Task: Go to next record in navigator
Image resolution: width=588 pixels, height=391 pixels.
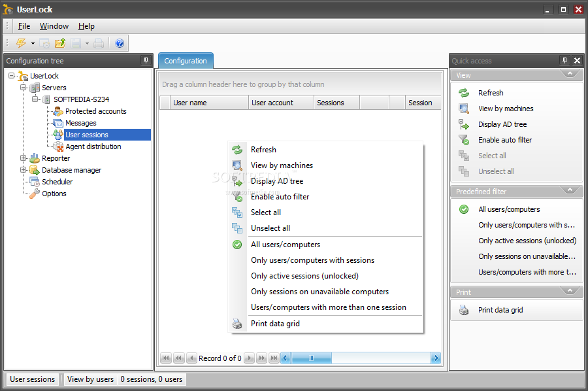Action: tap(249, 358)
